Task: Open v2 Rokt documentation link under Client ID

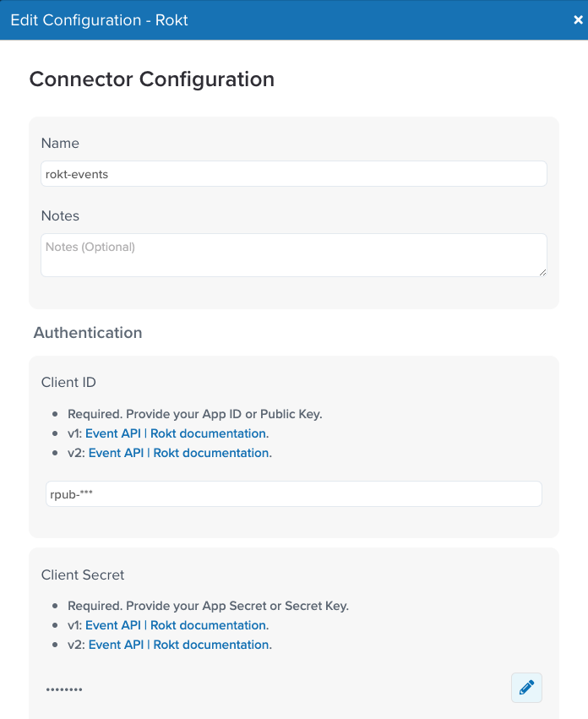Action: click(211, 453)
